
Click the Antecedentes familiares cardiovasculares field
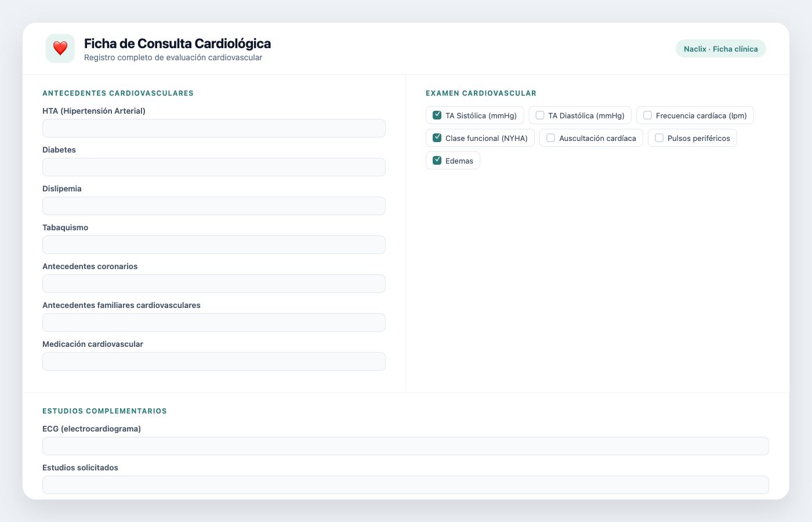214,322
